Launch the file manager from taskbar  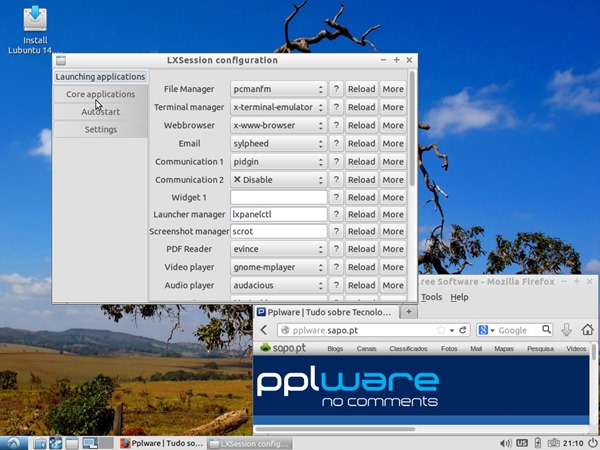click(39, 443)
